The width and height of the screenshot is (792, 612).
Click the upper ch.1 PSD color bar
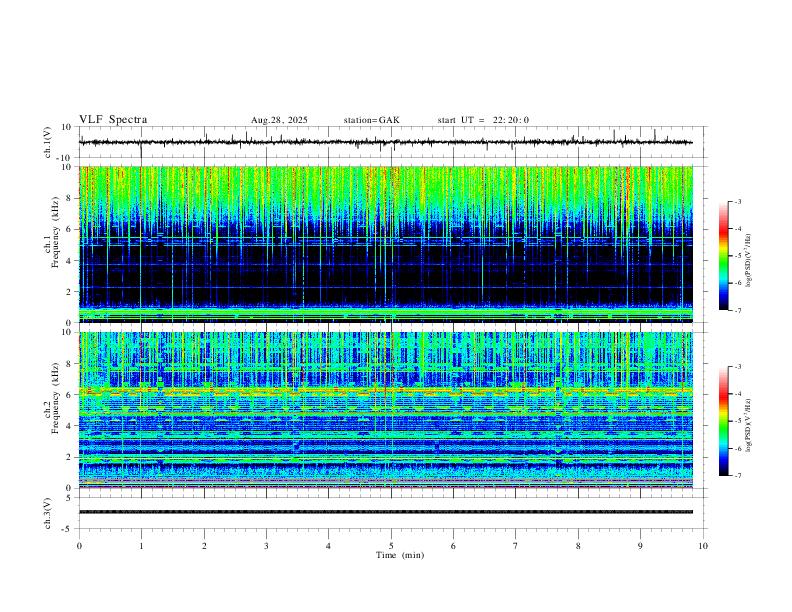pos(723,256)
